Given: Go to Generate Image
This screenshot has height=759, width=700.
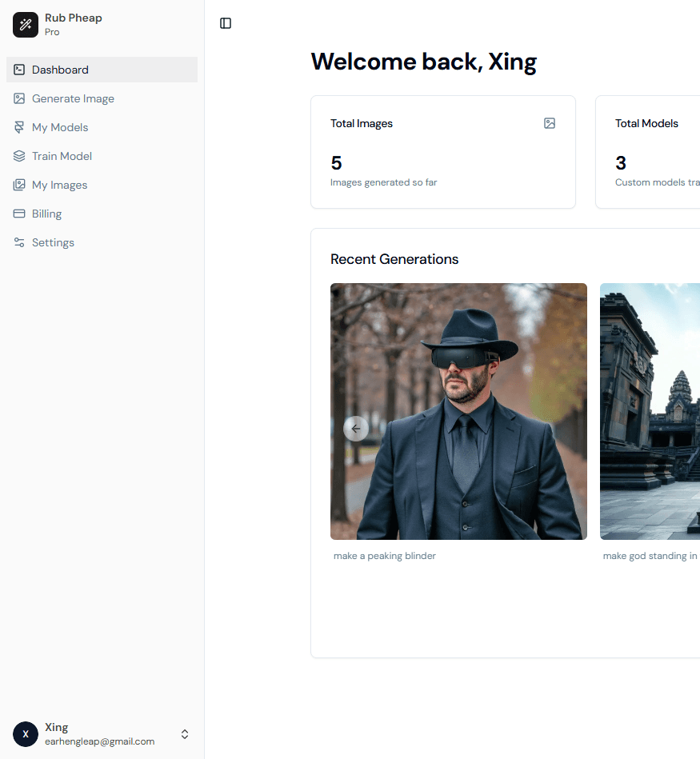Looking at the screenshot, I should click(x=102, y=98).
